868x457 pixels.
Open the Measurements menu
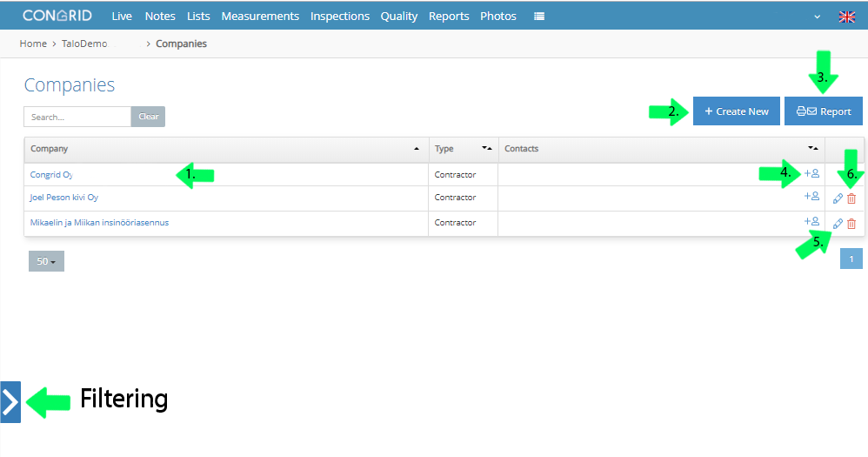point(260,17)
